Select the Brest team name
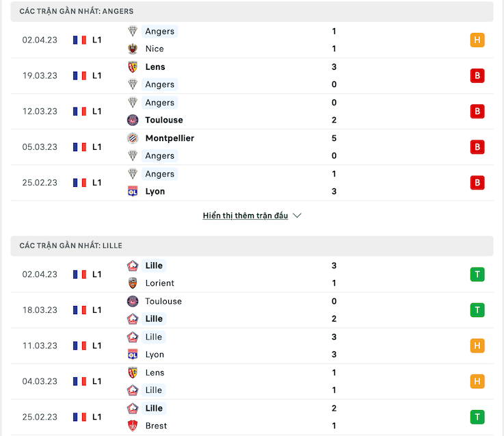Image resolution: width=504 pixels, height=436 pixels. [x=156, y=426]
